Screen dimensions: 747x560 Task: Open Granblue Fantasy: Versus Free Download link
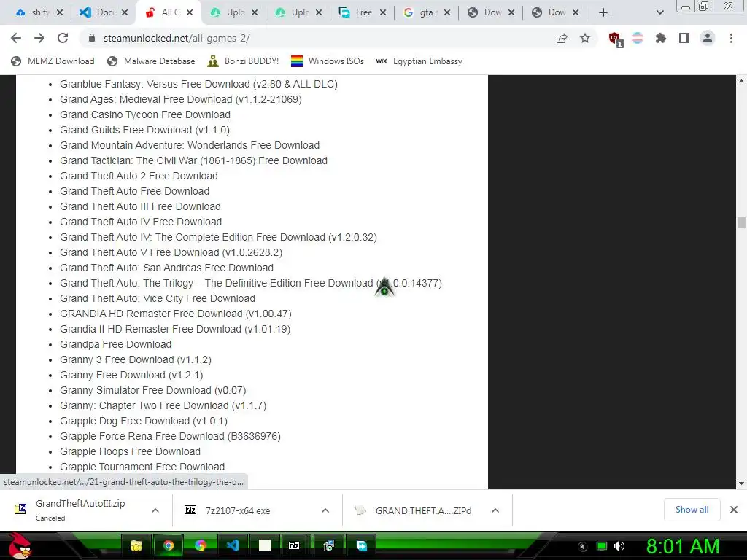point(198,84)
